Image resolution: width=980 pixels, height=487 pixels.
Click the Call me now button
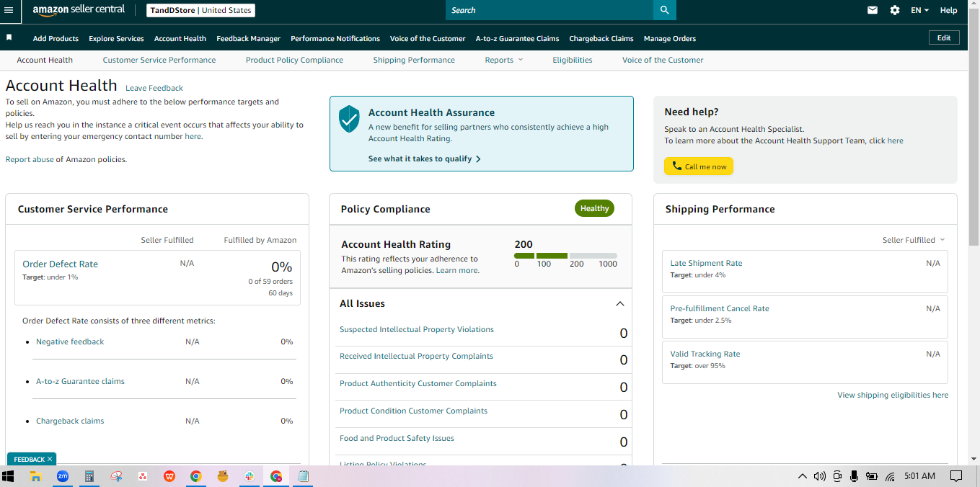click(699, 166)
